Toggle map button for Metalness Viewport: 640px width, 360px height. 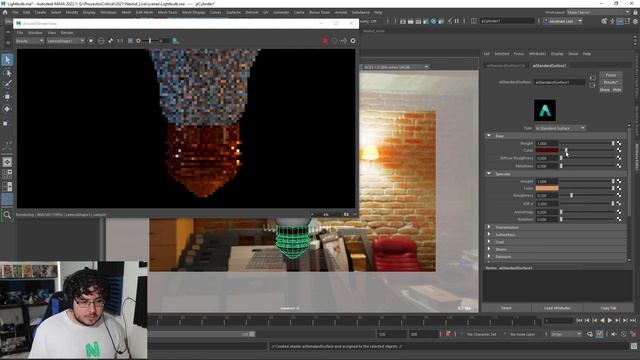(619, 166)
